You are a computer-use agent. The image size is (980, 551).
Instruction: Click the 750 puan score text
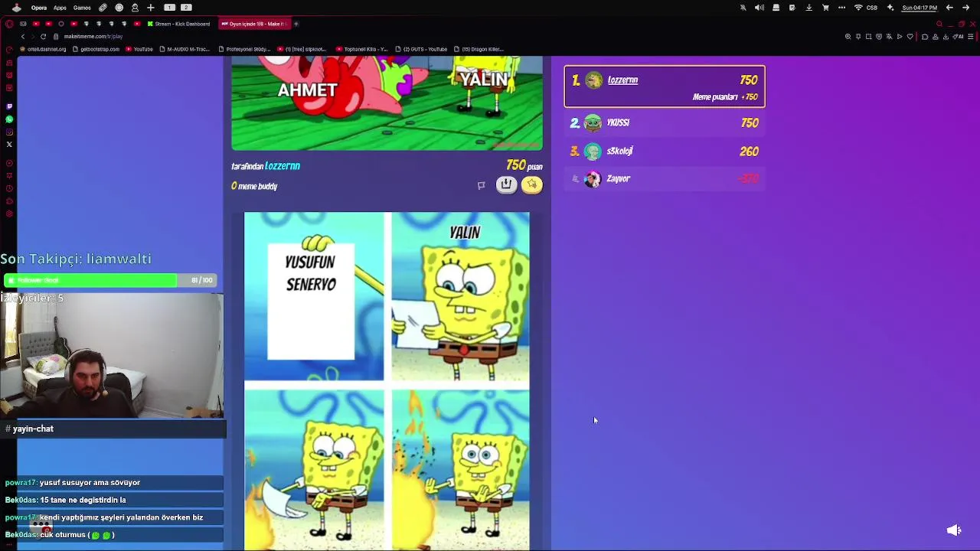(x=524, y=165)
